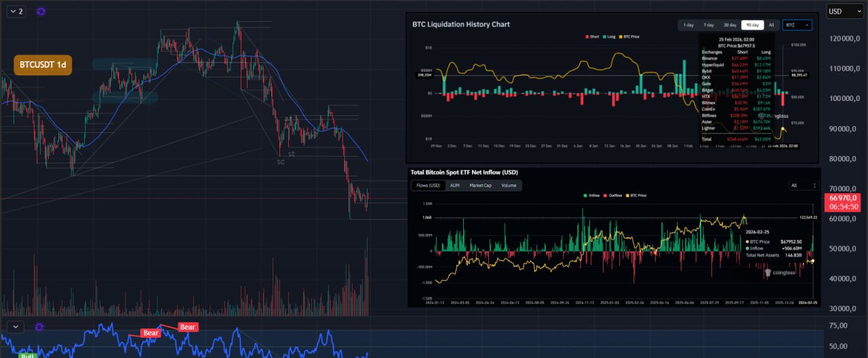Image resolution: width=868 pixels, height=358 pixels.
Task: Select the 1 day liquidation range
Action: click(688, 25)
